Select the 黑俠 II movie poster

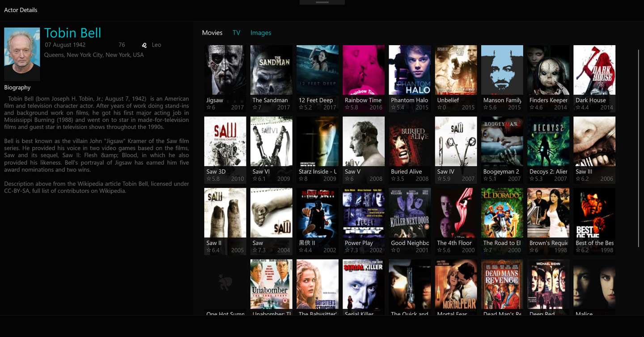317,213
